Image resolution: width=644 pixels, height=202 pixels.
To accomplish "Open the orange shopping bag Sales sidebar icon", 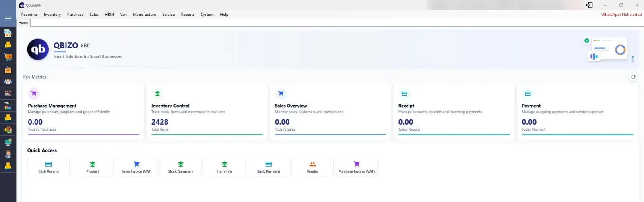I will coord(8,69).
